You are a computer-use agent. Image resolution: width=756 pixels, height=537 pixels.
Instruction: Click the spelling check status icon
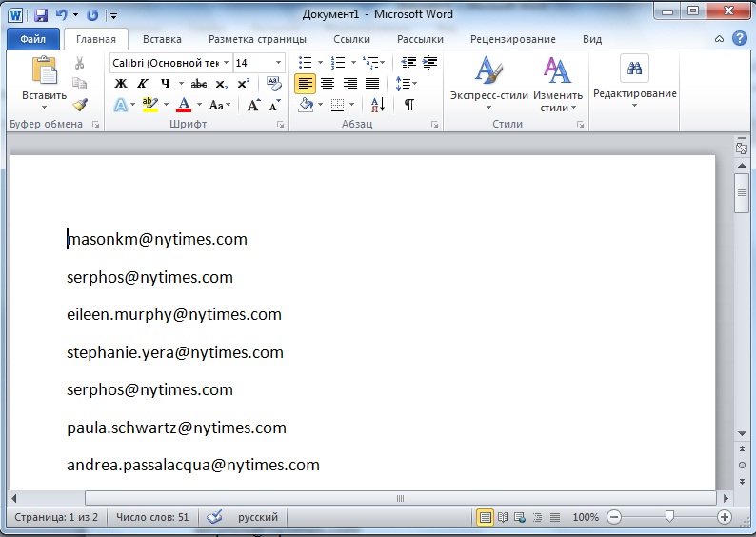click(214, 517)
